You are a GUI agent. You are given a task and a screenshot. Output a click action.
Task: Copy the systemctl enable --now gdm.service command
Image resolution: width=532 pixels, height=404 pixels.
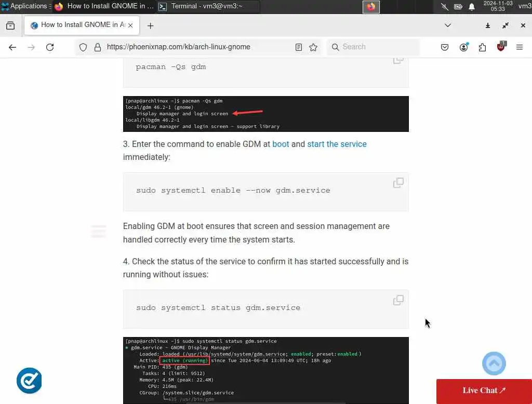coord(398,183)
